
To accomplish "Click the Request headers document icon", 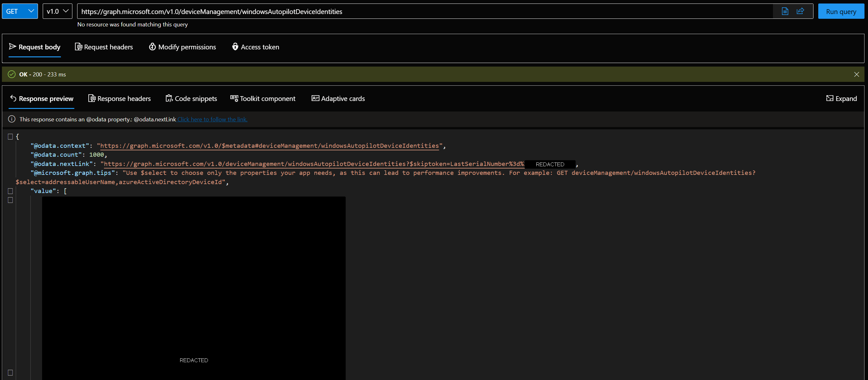I will [78, 47].
